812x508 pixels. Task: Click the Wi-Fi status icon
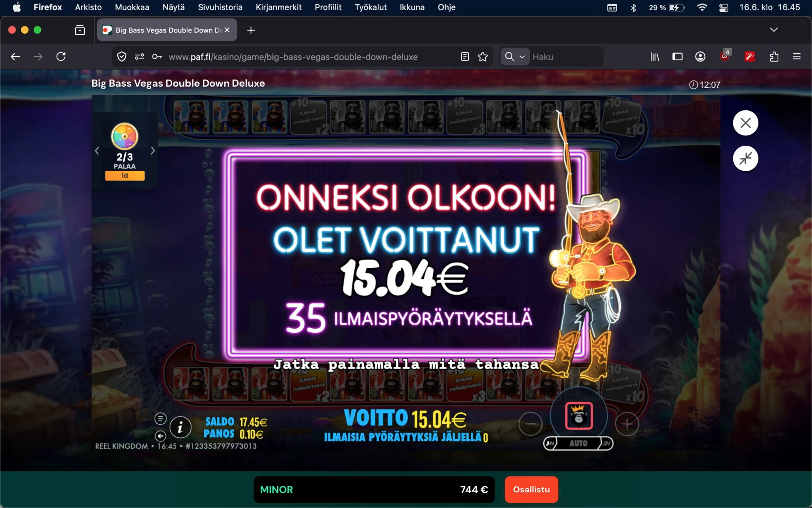tap(702, 7)
